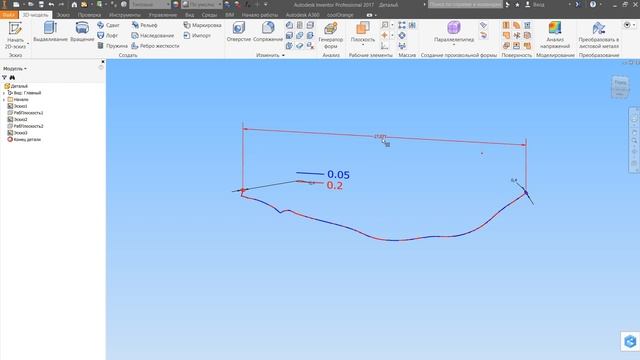The height and width of the screenshot is (360, 640).
Task: Choose the Лофт loft tool
Action: click(108, 36)
